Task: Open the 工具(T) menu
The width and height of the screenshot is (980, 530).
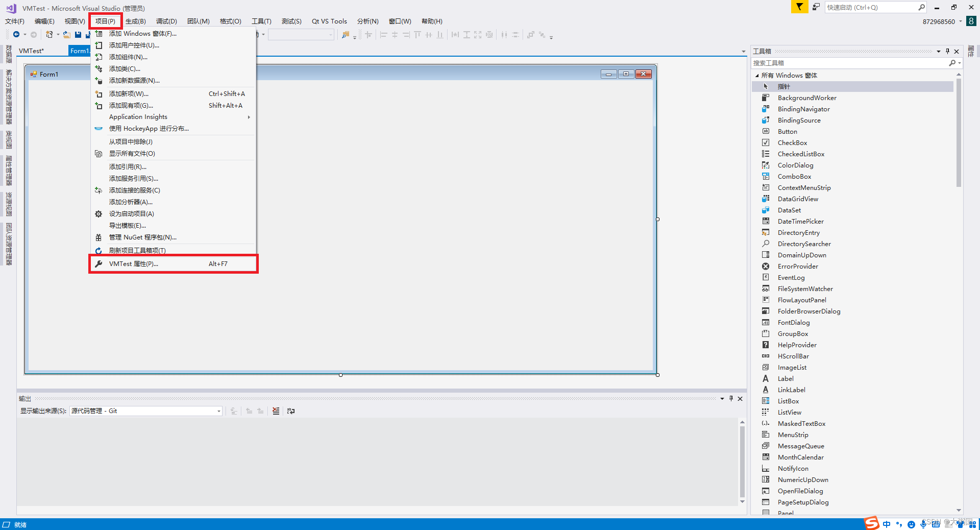Action: [x=261, y=21]
